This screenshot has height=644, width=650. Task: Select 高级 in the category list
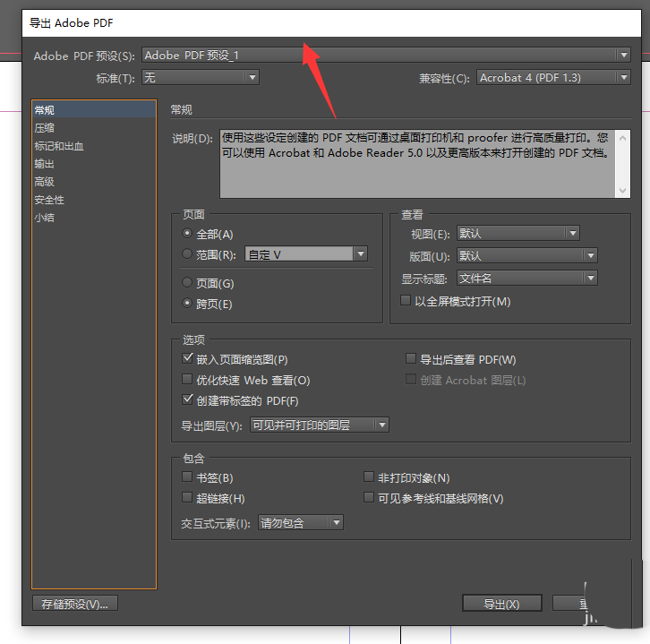coord(94,182)
